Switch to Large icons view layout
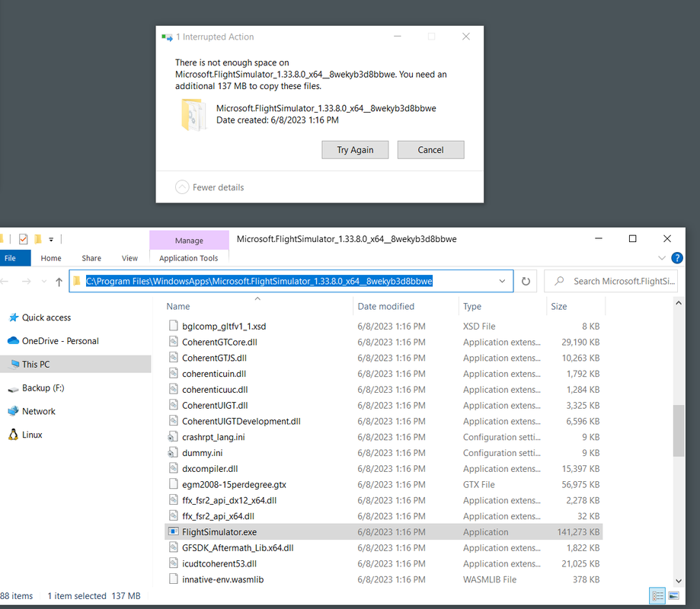The image size is (700, 609). (x=674, y=595)
